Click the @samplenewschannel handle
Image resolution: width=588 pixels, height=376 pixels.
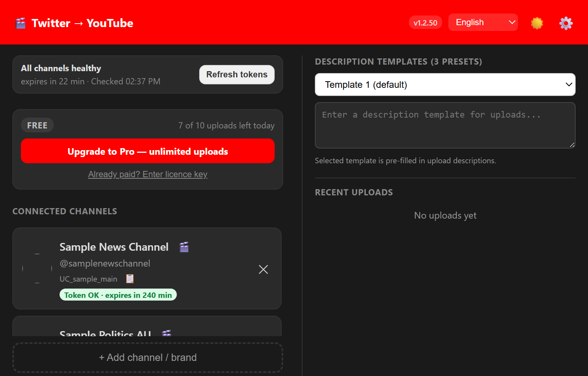(x=105, y=263)
